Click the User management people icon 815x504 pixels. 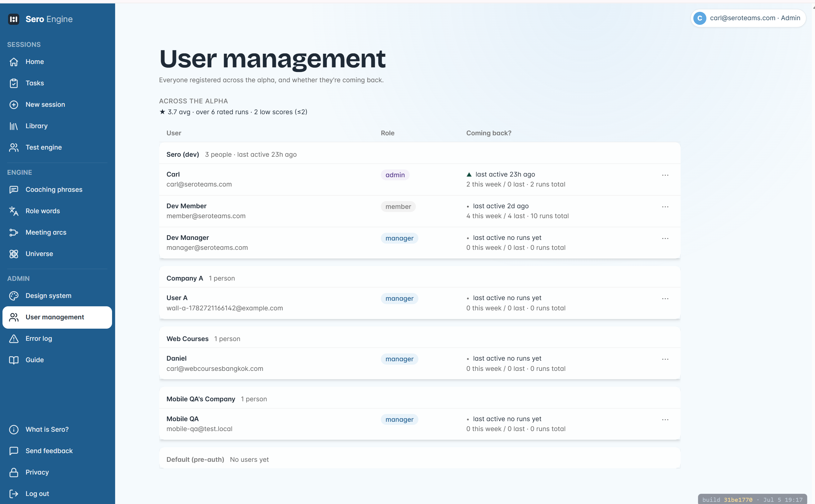(x=14, y=317)
